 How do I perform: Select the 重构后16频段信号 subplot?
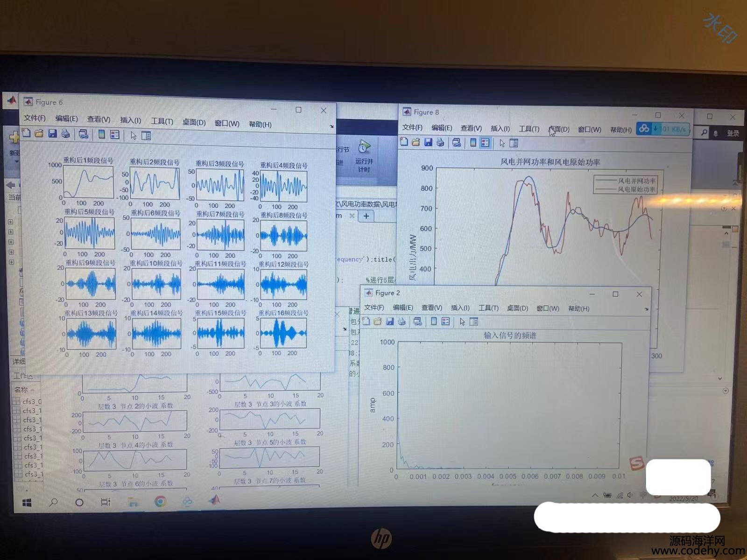pyautogui.click(x=283, y=332)
